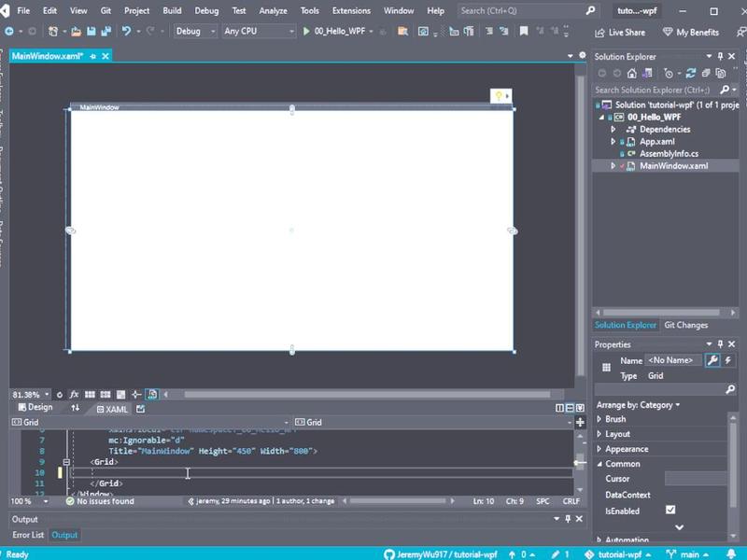Click the Navigate Backward arrow icon
The image size is (747, 560).
click(9, 32)
